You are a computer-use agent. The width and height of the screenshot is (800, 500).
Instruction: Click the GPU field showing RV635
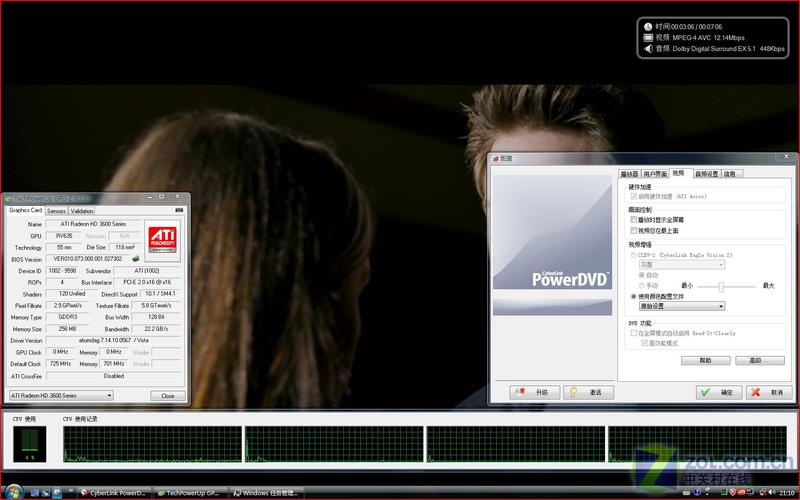64,236
